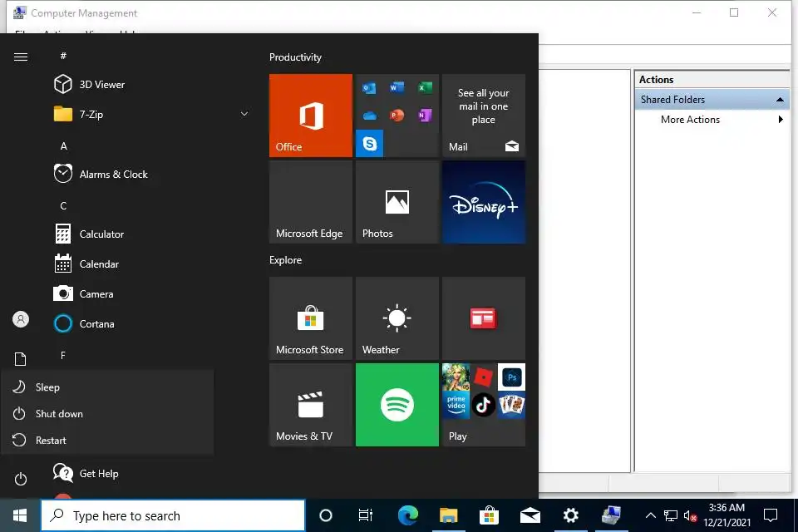Open the Play folder tile
The height and width of the screenshot is (532, 798).
click(484, 405)
